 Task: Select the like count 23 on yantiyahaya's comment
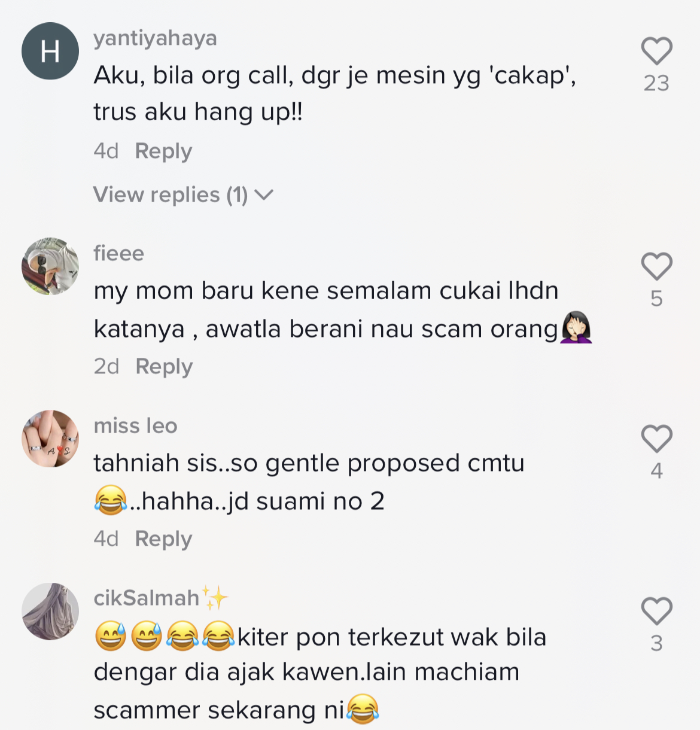pos(656,83)
